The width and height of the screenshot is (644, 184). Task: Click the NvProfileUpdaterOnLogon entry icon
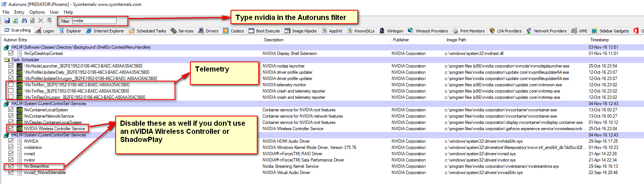point(20,79)
